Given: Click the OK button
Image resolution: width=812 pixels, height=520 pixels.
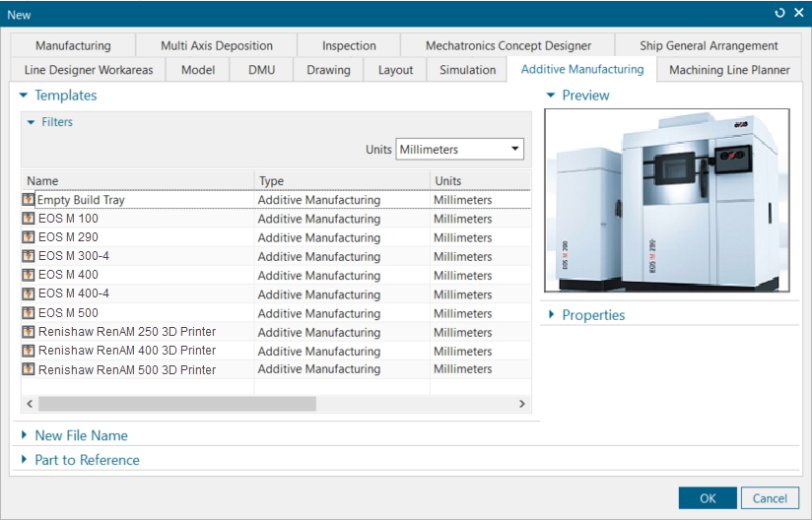Looking at the screenshot, I should pyautogui.click(x=708, y=498).
